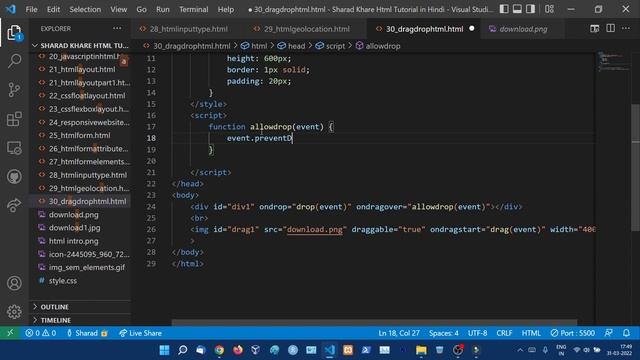Screen dimensions: 640x360
Task: Open the View menu
Action: [x=118, y=9]
